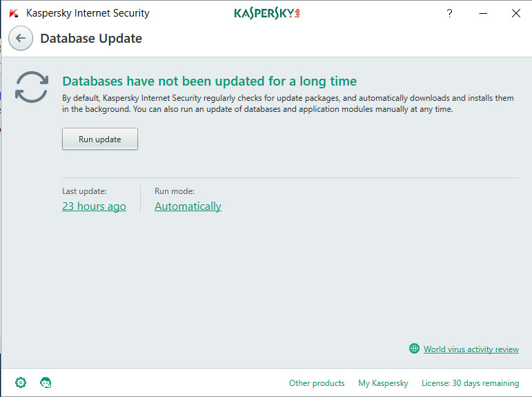Minimize the Kaspersky window
The width and height of the screenshot is (532, 397).
click(483, 13)
